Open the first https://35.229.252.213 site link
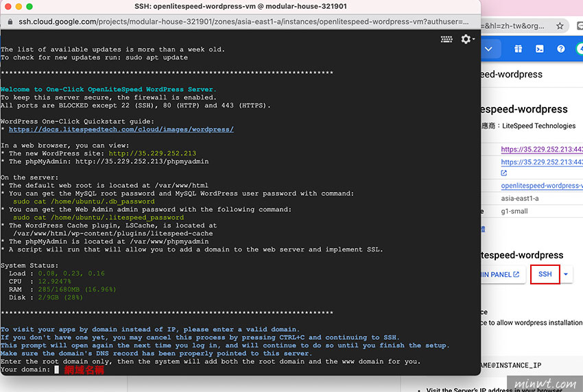583x392 pixels. click(542, 149)
